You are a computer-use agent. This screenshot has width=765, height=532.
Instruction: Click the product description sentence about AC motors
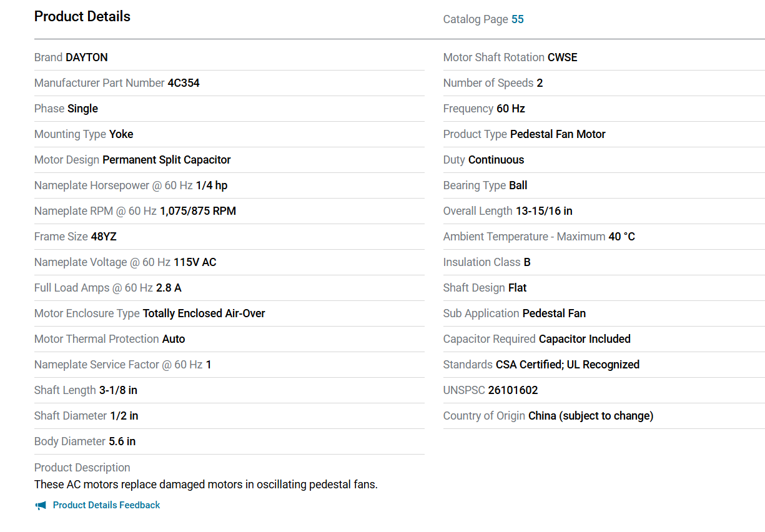(206, 485)
